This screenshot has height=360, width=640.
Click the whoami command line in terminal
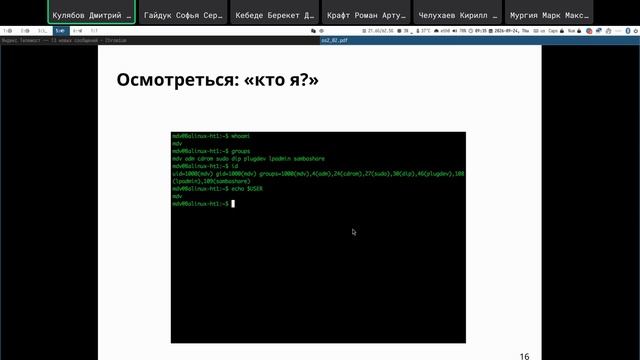click(x=211, y=136)
